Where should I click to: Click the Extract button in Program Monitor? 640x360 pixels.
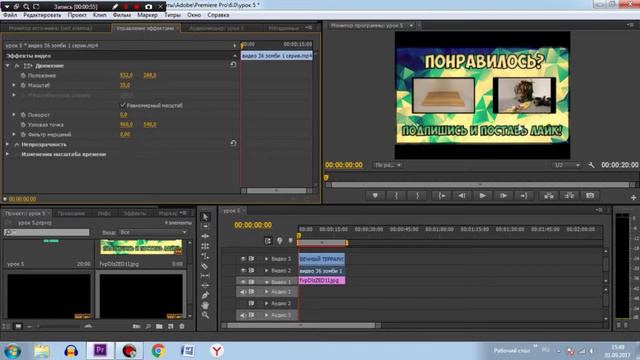pyautogui.click(x=569, y=196)
